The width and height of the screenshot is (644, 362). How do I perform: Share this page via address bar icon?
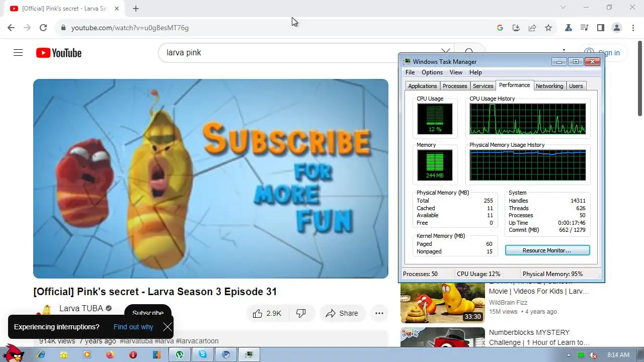[x=532, y=28]
